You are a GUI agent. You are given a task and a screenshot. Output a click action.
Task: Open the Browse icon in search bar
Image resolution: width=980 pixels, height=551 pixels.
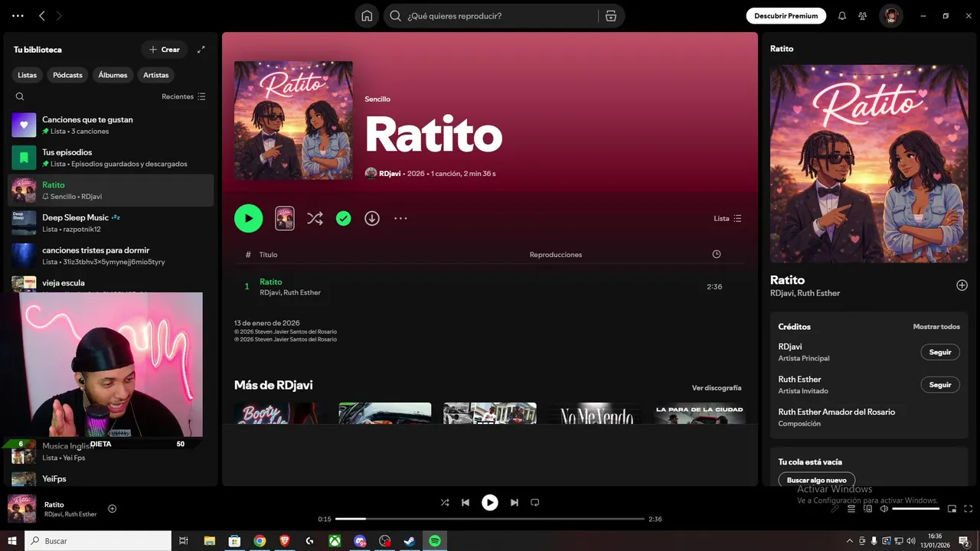click(610, 15)
